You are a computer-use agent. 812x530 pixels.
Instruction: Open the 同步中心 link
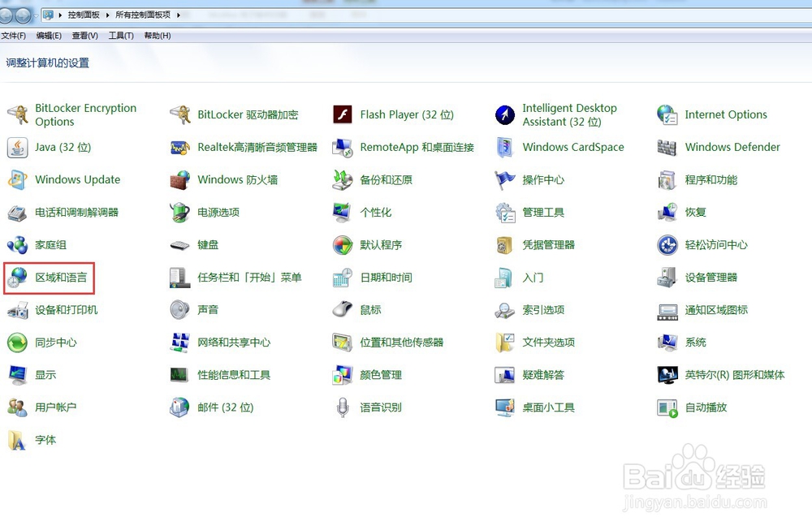click(x=56, y=343)
